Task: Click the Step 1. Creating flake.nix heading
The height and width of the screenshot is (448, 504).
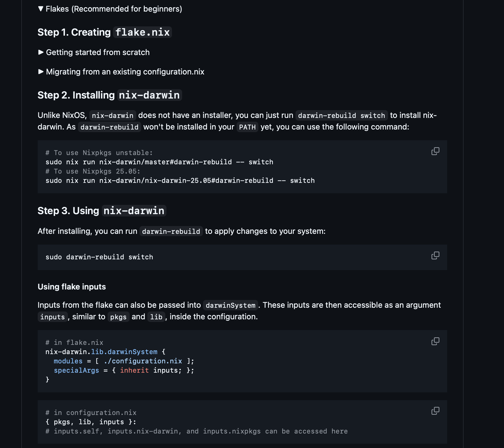Action: [104, 32]
